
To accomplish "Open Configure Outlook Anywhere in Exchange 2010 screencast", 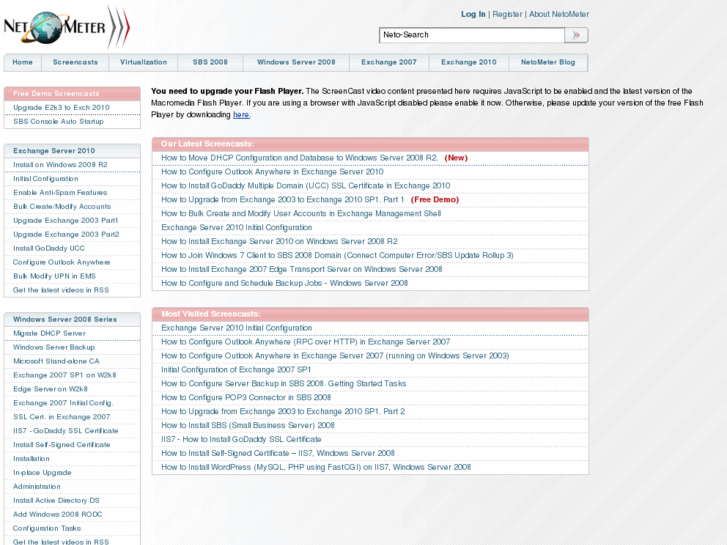I will [x=272, y=172].
